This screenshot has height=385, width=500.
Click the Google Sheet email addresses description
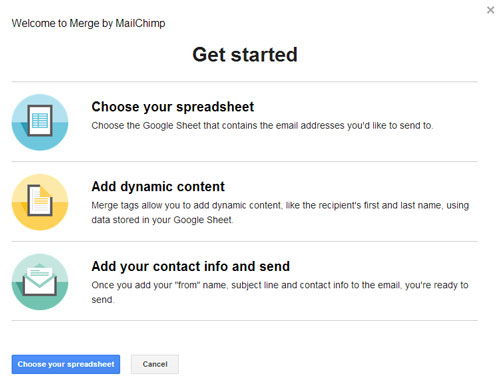pyautogui.click(x=262, y=126)
